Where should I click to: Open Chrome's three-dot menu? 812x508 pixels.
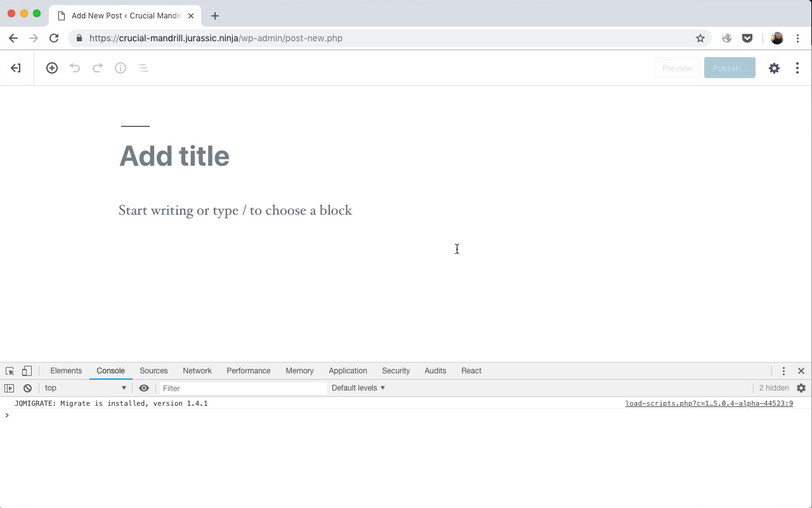[798, 38]
